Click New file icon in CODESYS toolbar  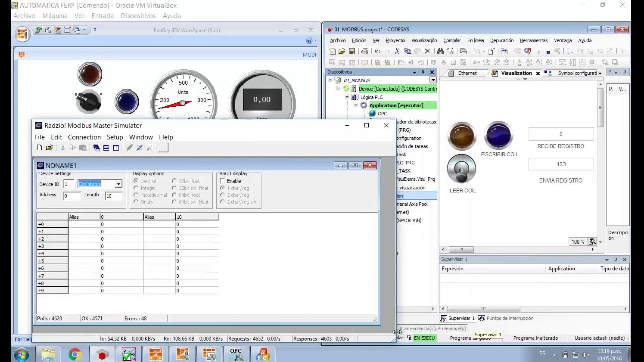tap(332, 51)
